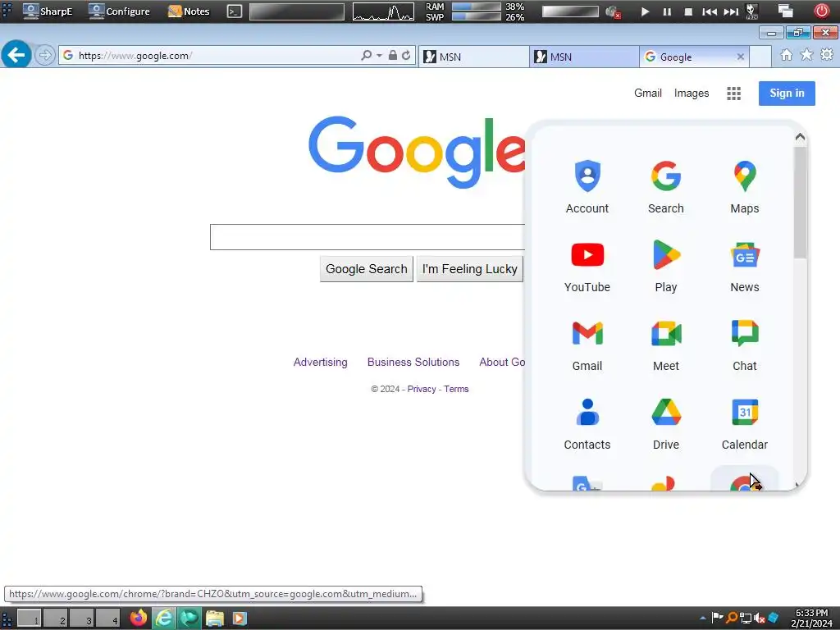The height and width of the screenshot is (630, 840).
Task: Open Chat app icon
Action: [745, 344]
